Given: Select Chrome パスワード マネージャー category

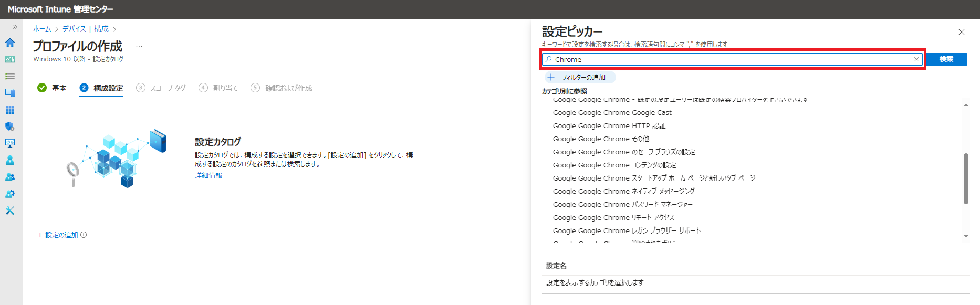Looking at the screenshot, I should (x=623, y=204).
